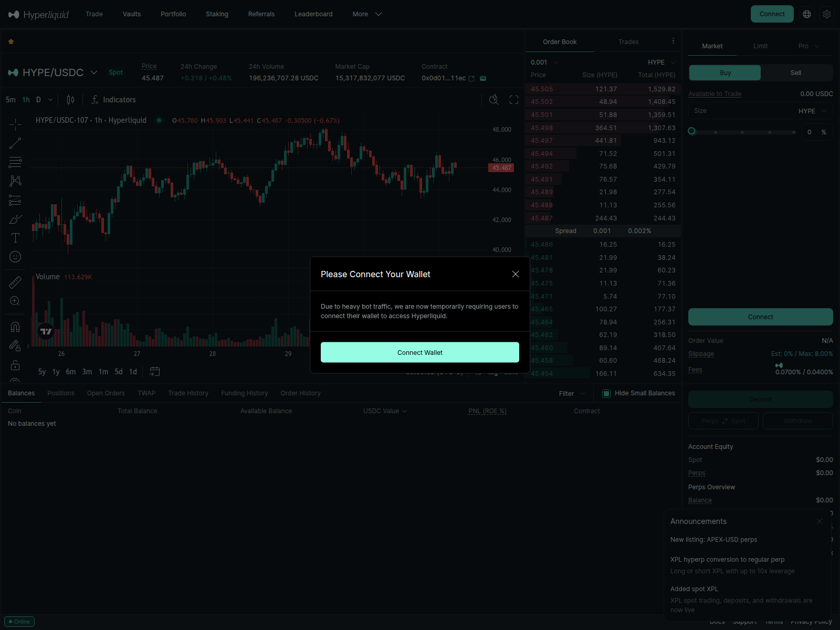Open more chart intervals dropdown
Image resolution: width=840 pixels, height=630 pixels.
(x=50, y=100)
